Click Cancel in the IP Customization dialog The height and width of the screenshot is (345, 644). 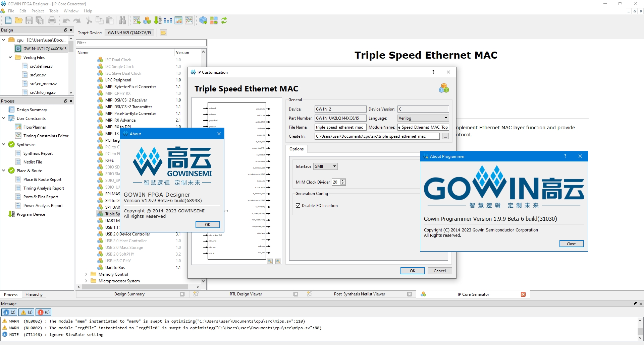tap(440, 271)
